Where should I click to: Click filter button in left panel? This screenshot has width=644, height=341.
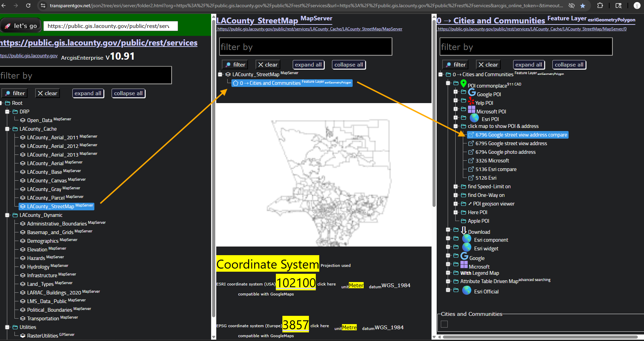click(14, 93)
